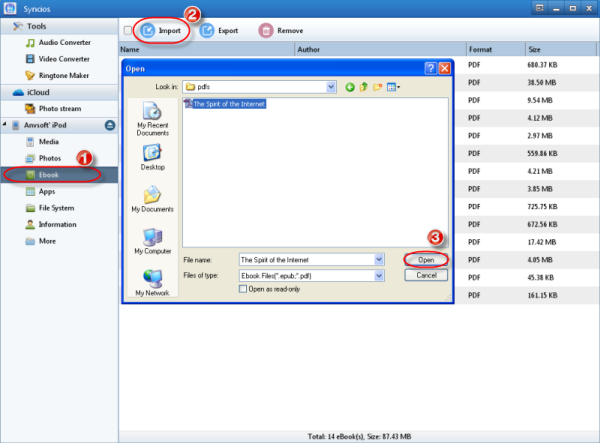
Task: Collapse the Anvsoft' iPod device tree
Action: coord(5,124)
